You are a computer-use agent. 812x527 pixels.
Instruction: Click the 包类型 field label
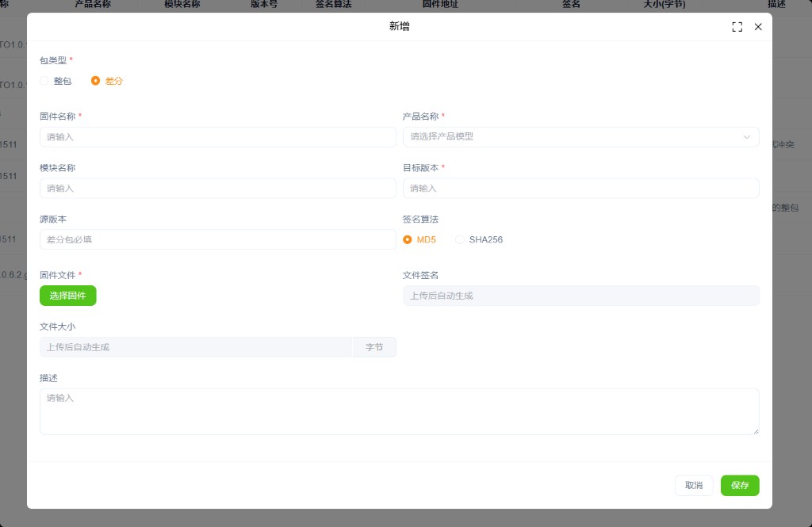click(53, 60)
